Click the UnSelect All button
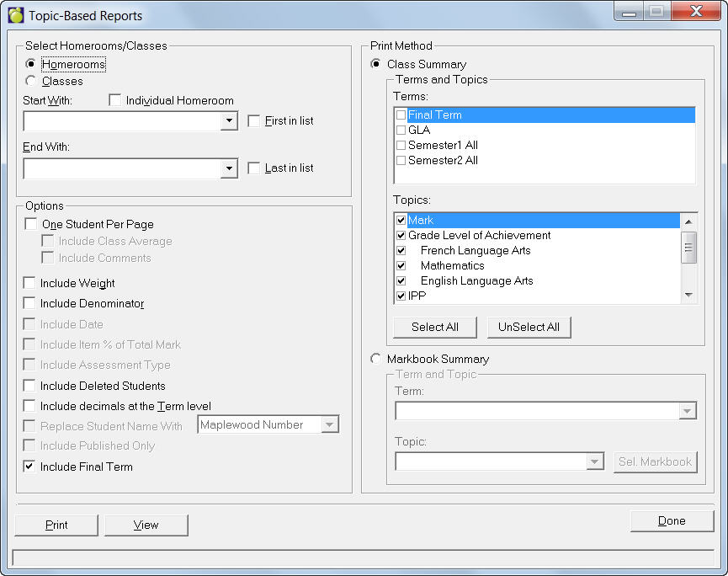 click(x=529, y=327)
